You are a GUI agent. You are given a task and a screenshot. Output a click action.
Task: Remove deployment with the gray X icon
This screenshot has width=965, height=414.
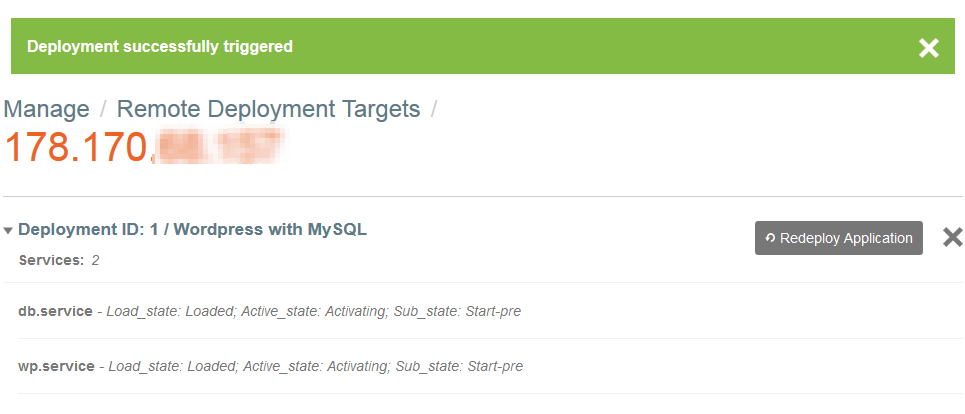coord(953,237)
